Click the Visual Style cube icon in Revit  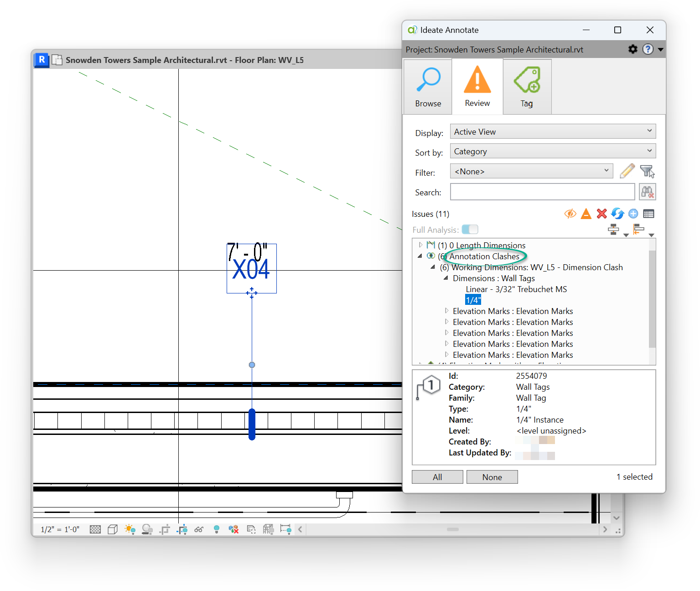click(x=113, y=529)
